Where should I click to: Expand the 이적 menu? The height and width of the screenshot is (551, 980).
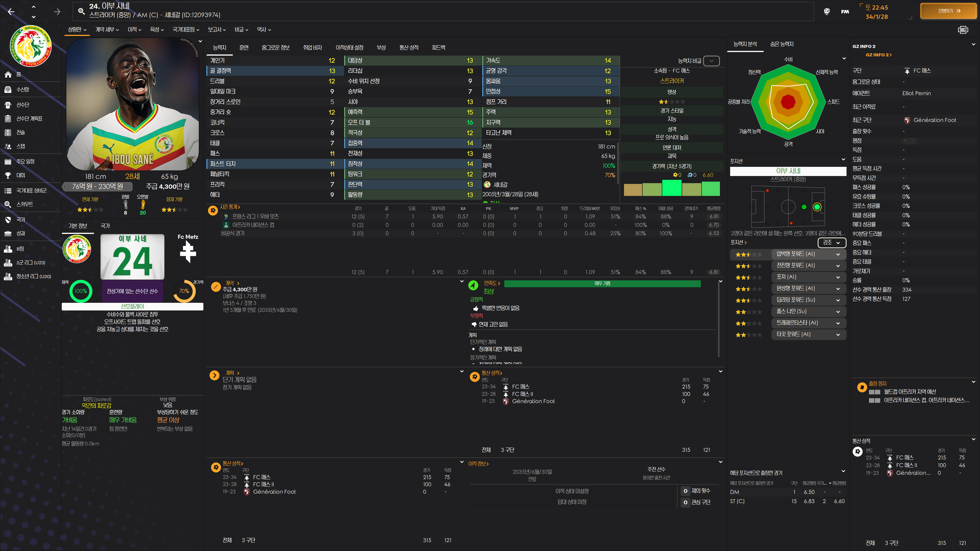[x=134, y=30]
